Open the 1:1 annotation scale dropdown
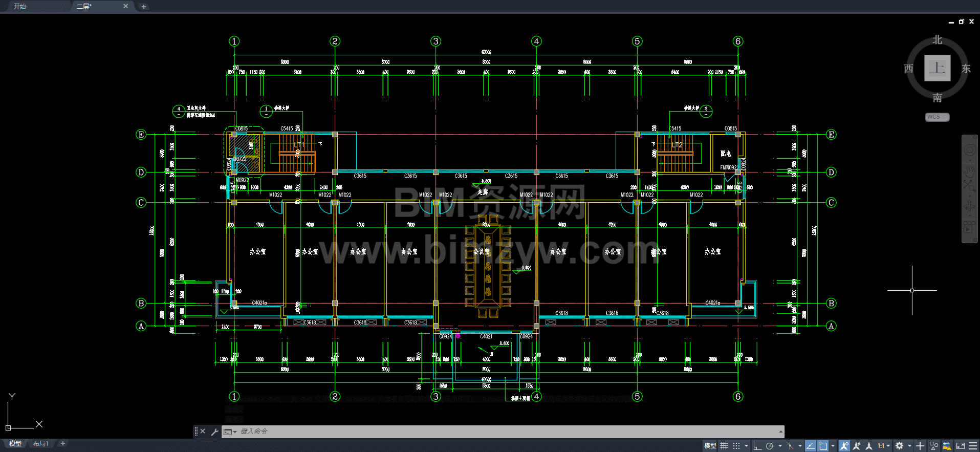Image resolution: width=980 pixels, height=452 pixels. 884,446
